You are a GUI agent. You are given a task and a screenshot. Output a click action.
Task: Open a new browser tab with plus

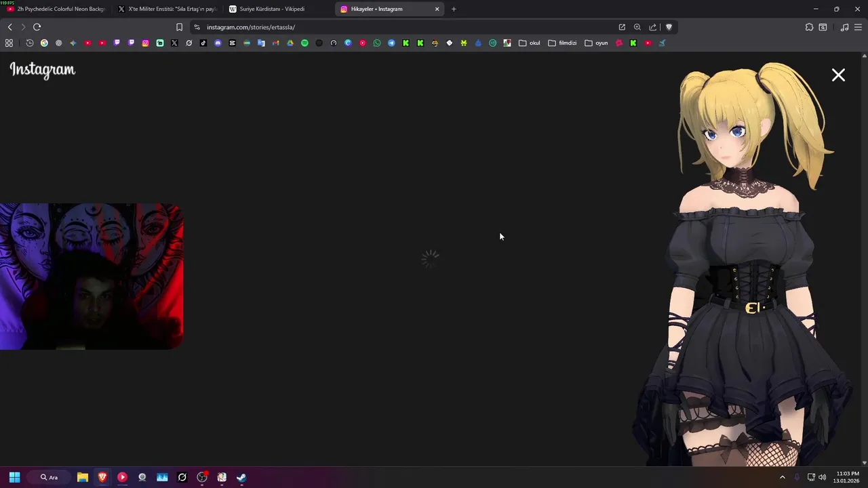point(454,9)
